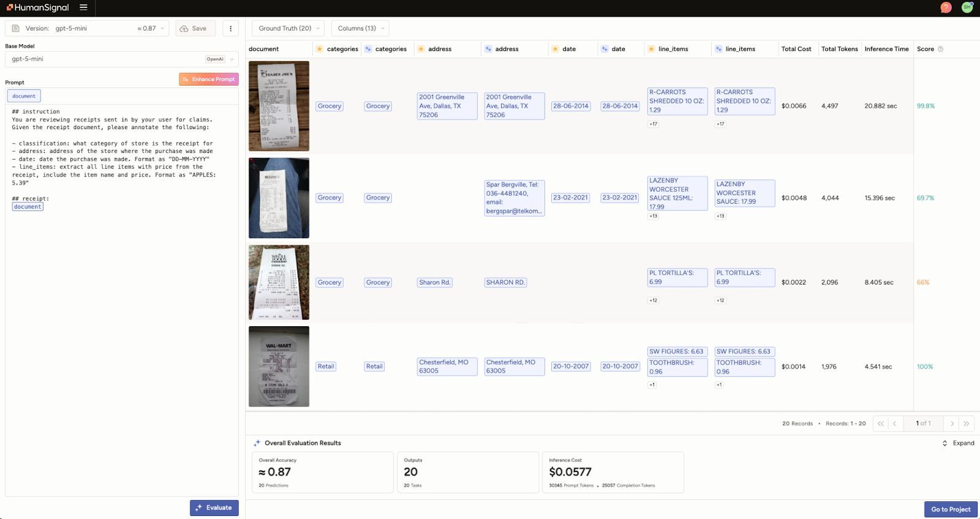980x519 pixels.
Task: Click the 20.882 sec inference time cell
Action: (881, 106)
